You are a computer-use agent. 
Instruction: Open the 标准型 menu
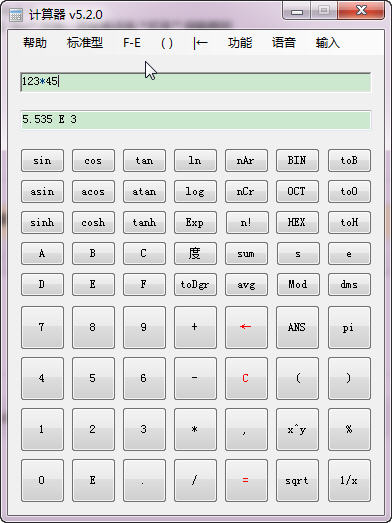(x=85, y=43)
